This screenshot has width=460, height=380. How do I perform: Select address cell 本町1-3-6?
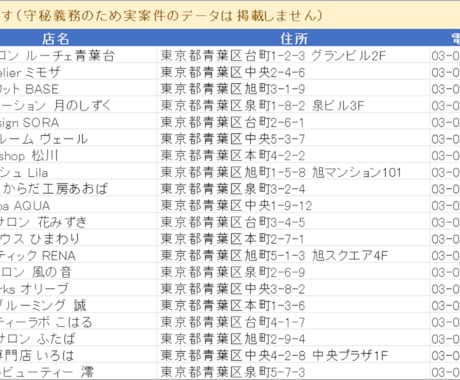tap(293, 305)
